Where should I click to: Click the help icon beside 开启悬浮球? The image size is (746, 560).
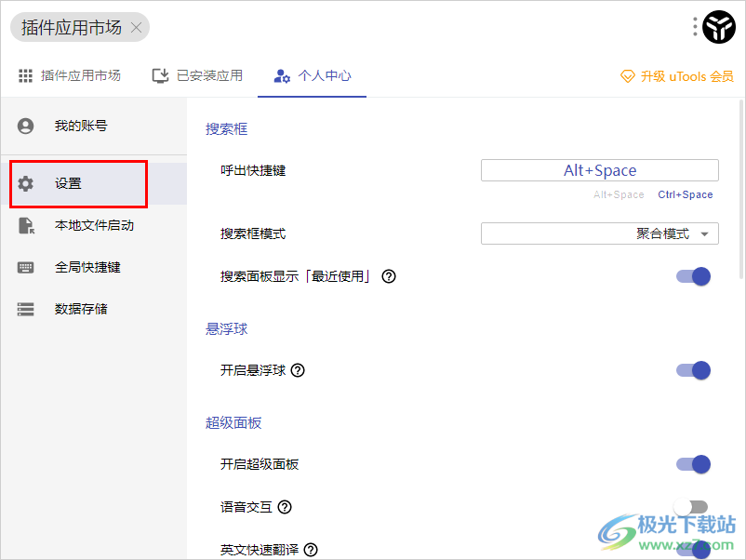[298, 370]
